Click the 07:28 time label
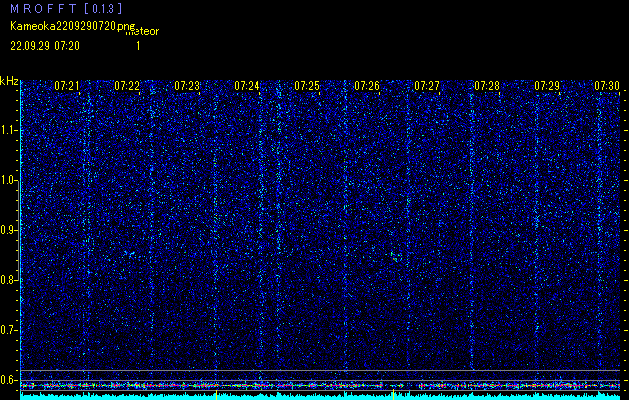This screenshot has height=400, width=629. click(x=487, y=85)
